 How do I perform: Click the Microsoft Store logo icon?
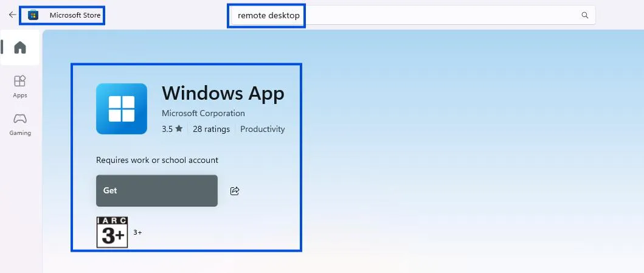pyautogui.click(x=33, y=15)
